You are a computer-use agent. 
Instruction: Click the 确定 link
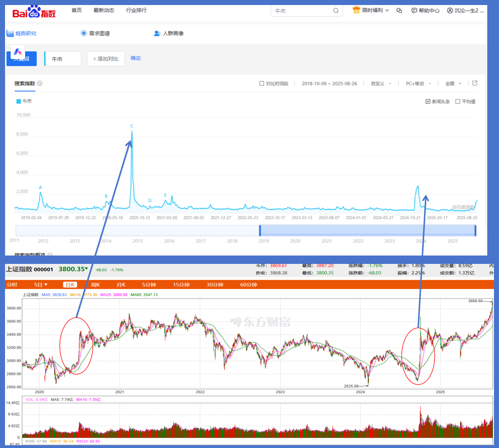pos(136,58)
